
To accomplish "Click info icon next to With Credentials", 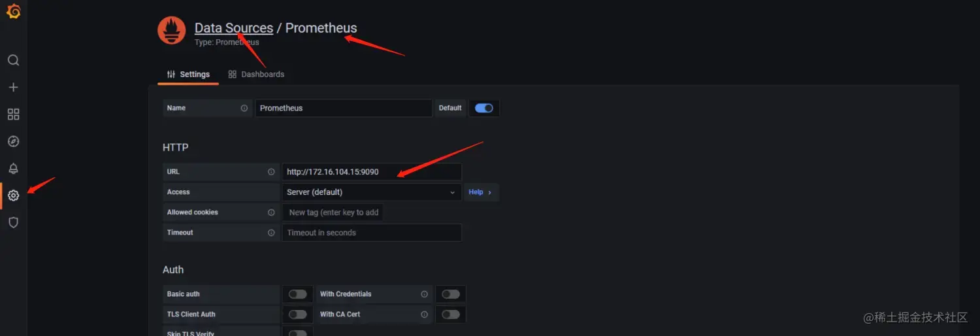I will pos(425,294).
